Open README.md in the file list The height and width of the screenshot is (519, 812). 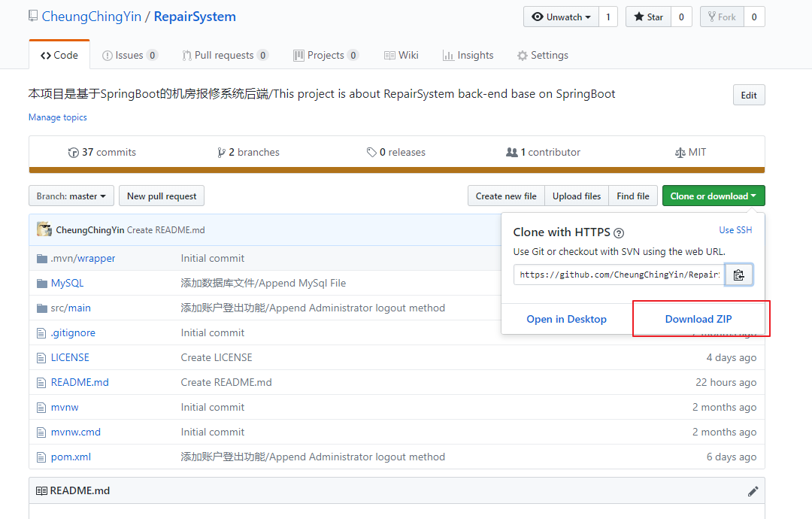tap(80, 383)
